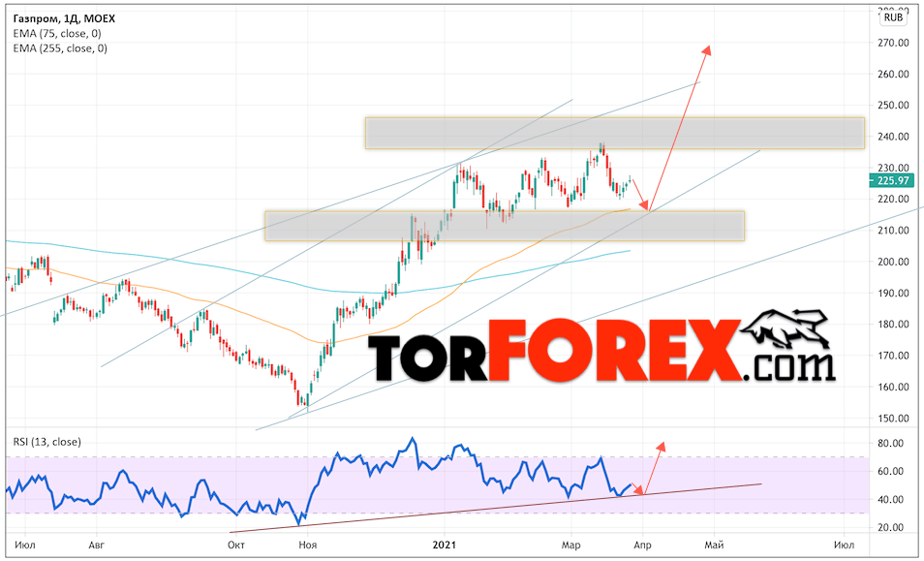924x561 pixels.
Task: Click the 2021 year label on time axis
Action: [x=444, y=545]
